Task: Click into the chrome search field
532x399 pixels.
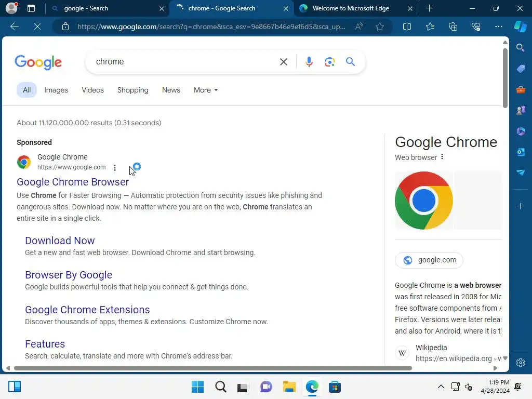Action: tap(183, 62)
